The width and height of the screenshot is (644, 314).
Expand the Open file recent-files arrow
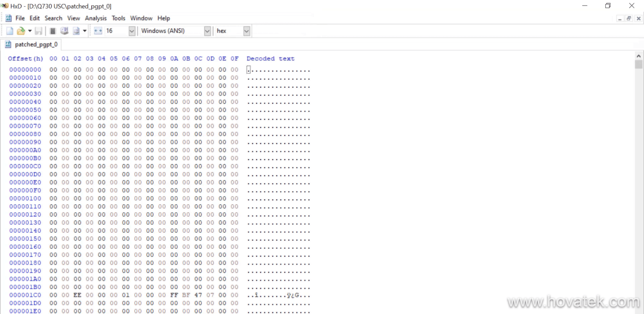[x=30, y=31]
